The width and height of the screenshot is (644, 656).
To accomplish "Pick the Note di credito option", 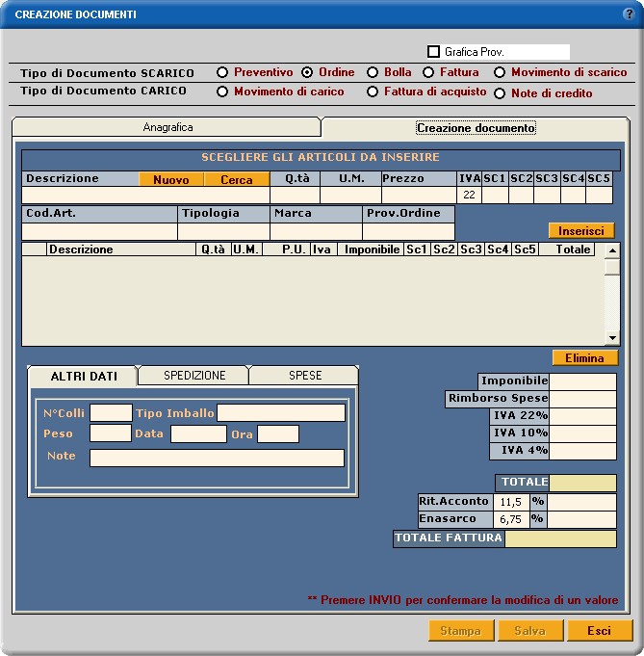I will pos(499,93).
